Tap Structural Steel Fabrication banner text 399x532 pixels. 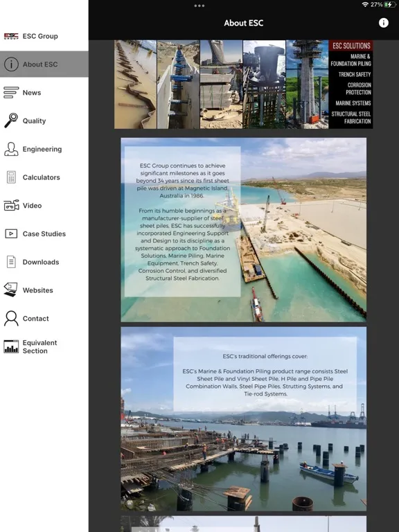coord(351,117)
